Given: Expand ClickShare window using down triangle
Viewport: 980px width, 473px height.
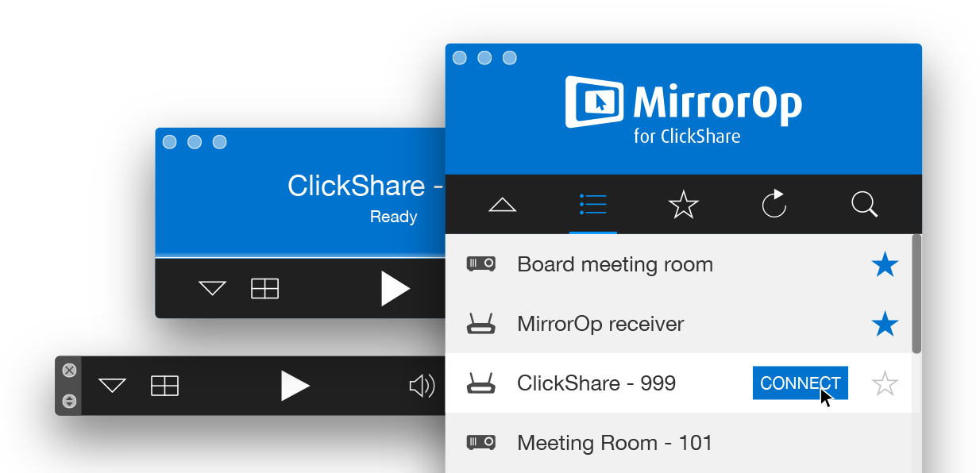Looking at the screenshot, I should [x=213, y=289].
